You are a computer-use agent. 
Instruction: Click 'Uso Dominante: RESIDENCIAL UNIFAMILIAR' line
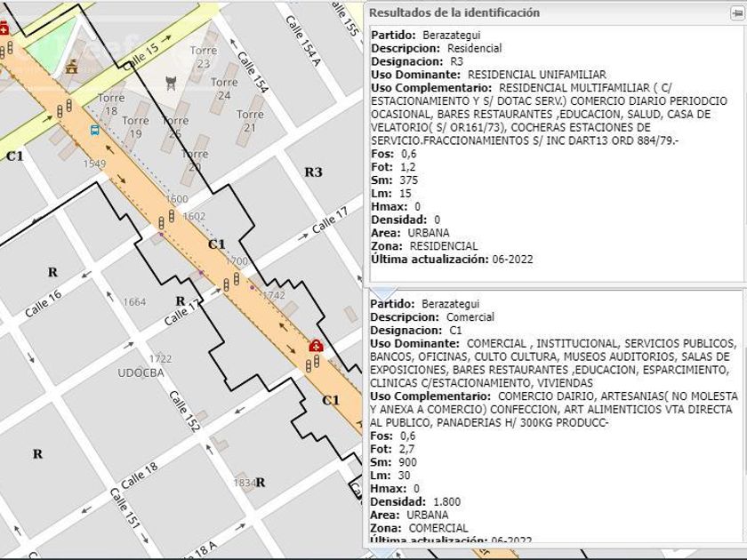point(489,75)
